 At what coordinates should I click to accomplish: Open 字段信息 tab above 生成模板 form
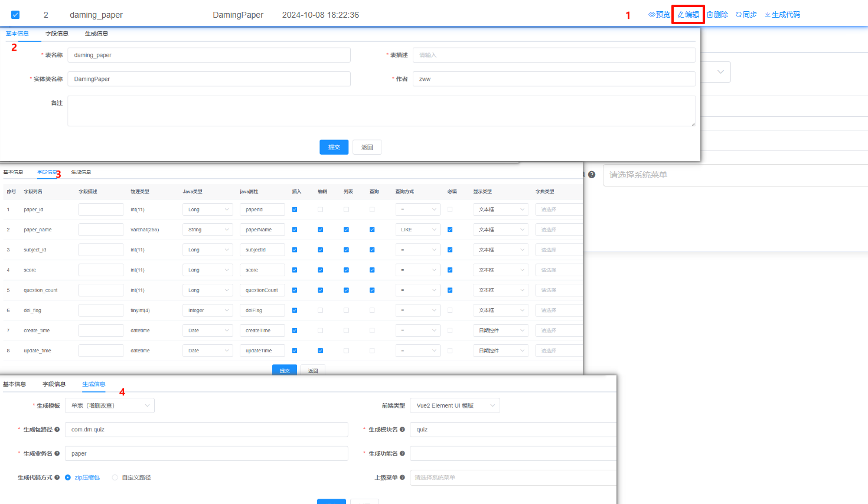(54, 384)
